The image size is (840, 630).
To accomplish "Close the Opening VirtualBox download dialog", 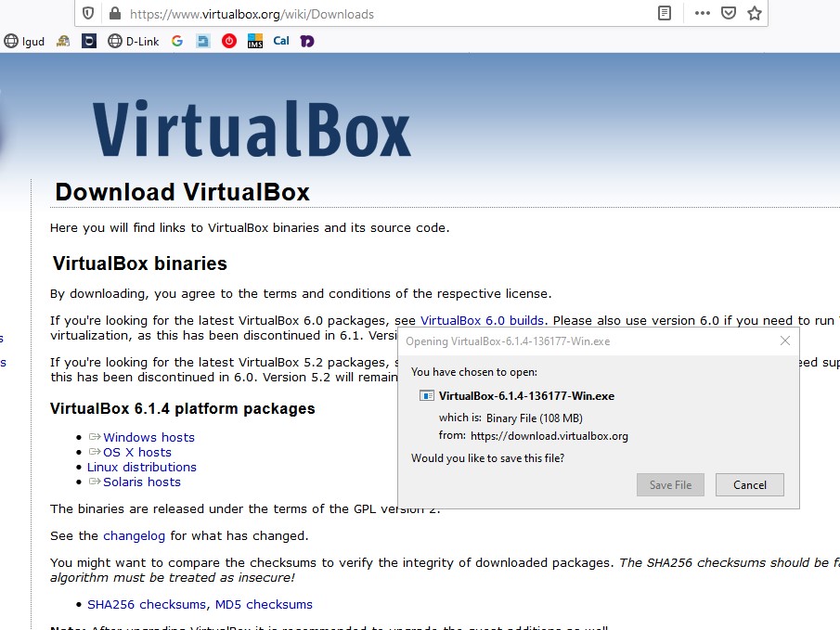I will [x=785, y=341].
